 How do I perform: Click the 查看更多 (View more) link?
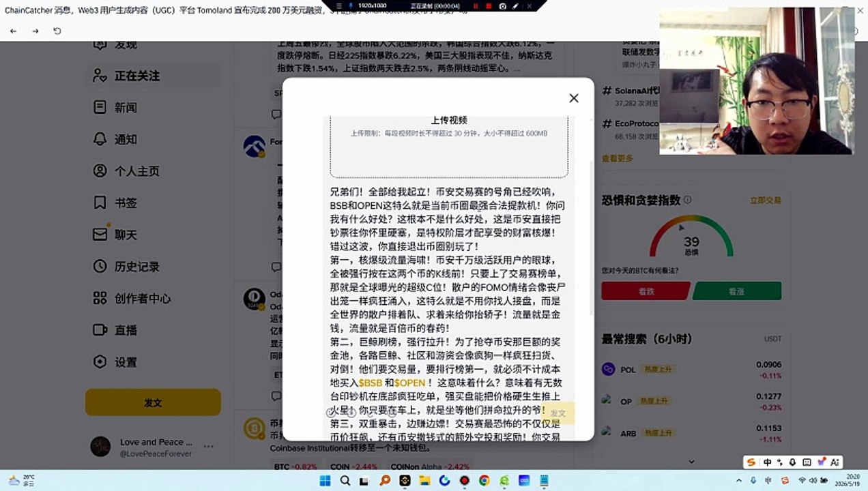tap(618, 158)
